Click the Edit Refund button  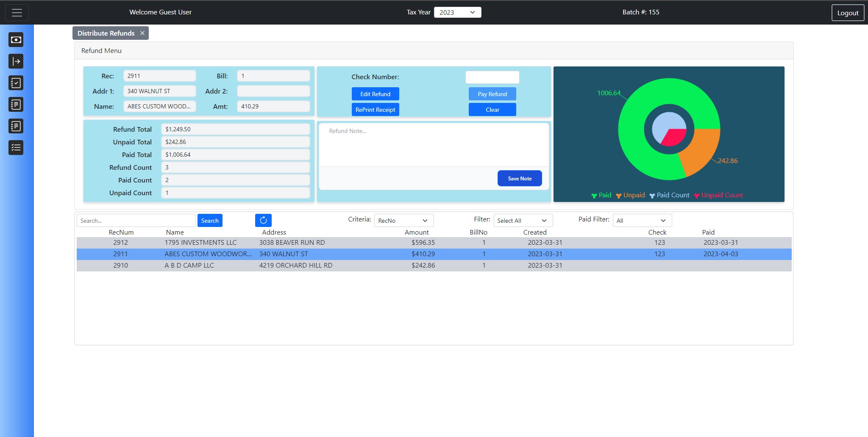click(376, 94)
